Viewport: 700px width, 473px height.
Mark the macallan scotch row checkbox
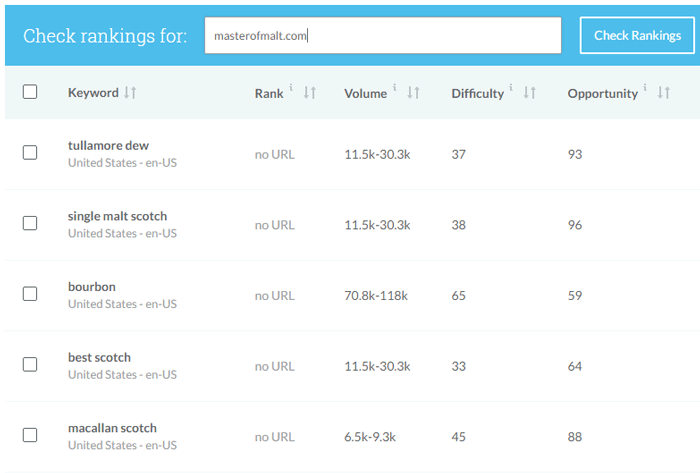(30, 435)
